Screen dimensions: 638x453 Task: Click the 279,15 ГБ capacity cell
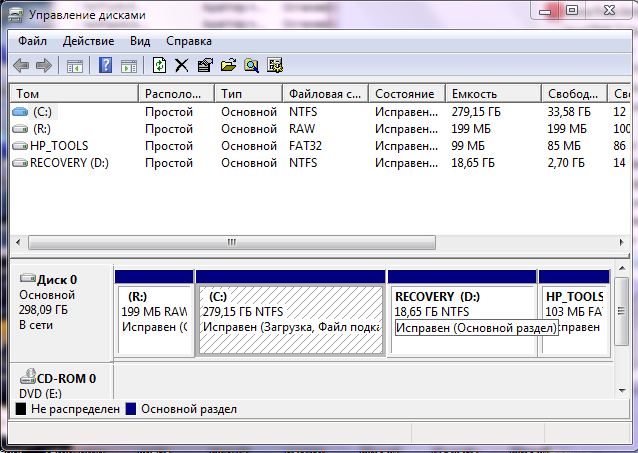(476, 112)
